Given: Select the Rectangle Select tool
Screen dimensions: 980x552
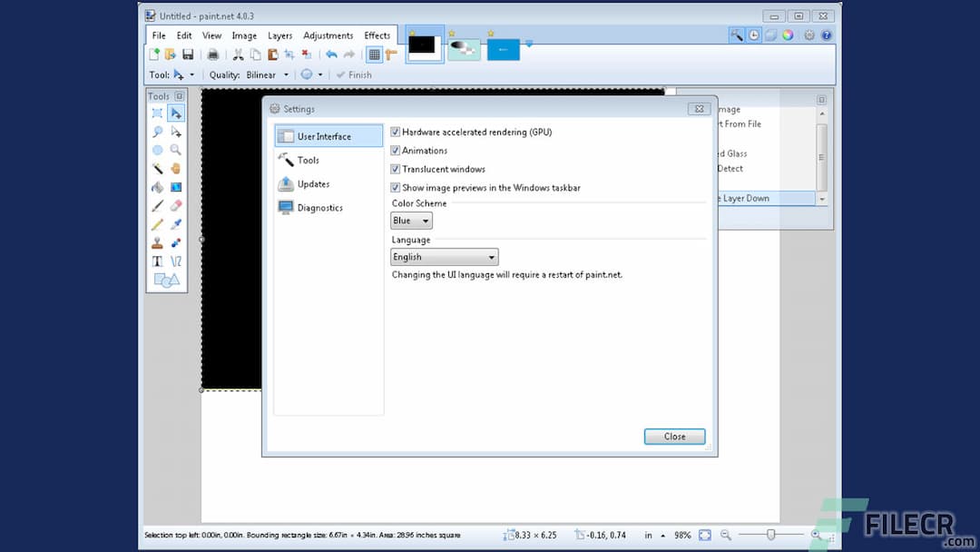Looking at the screenshot, I should [157, 112].
